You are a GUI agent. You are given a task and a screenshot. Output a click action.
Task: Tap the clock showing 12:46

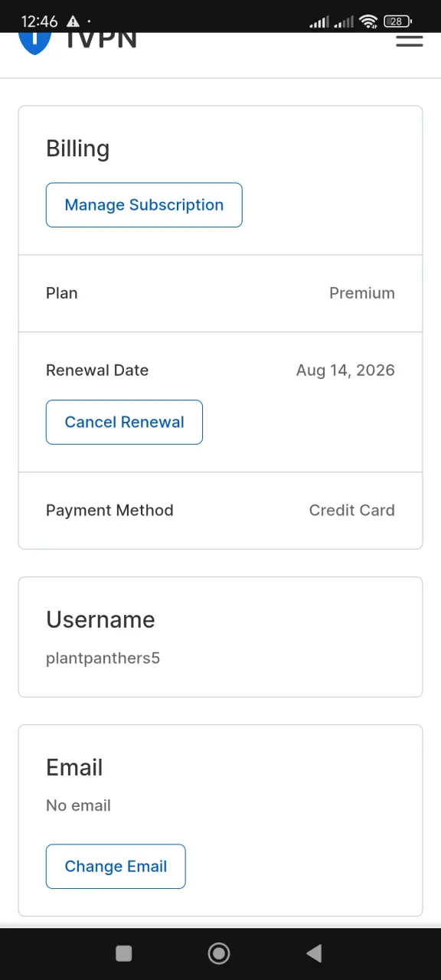(39, 21)
